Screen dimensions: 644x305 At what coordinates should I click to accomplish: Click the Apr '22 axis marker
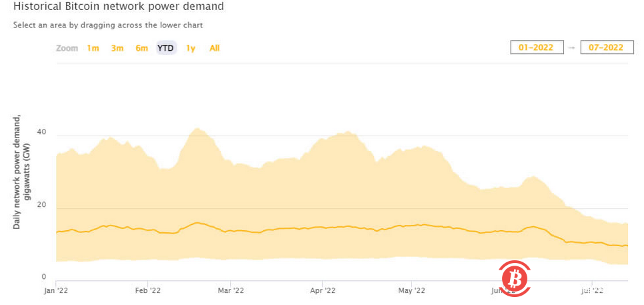(x=322, y=291)
